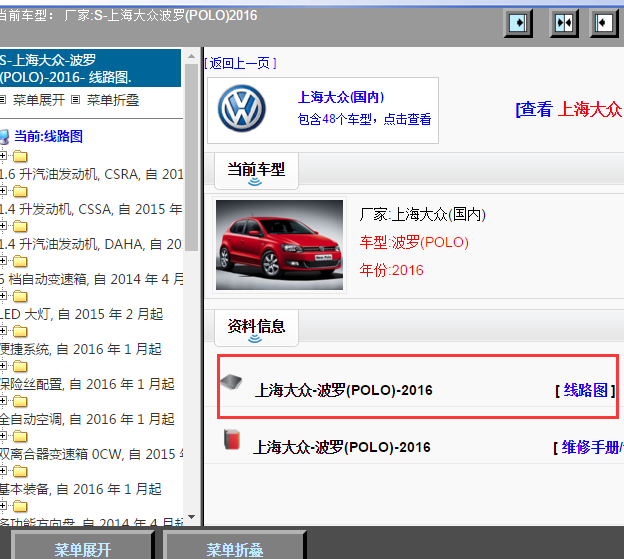Click folder icon above 保险丝配置
Screen dimensions: 624x559
click(20, 366)
